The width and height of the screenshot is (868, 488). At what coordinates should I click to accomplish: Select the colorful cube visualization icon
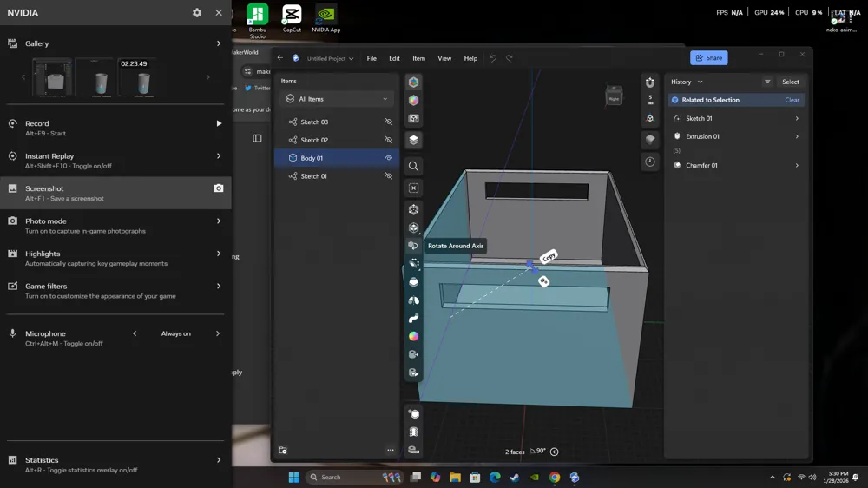[413, 100]
